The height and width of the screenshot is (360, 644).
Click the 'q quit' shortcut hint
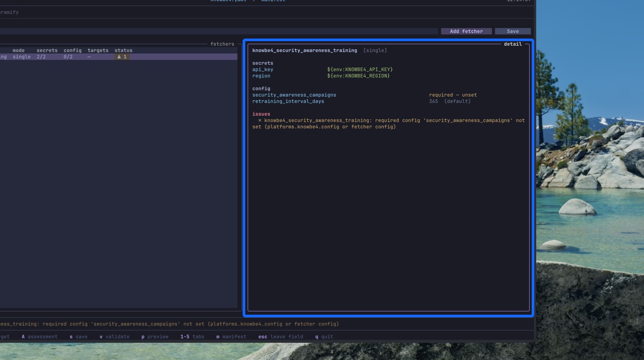coord(324,337)
